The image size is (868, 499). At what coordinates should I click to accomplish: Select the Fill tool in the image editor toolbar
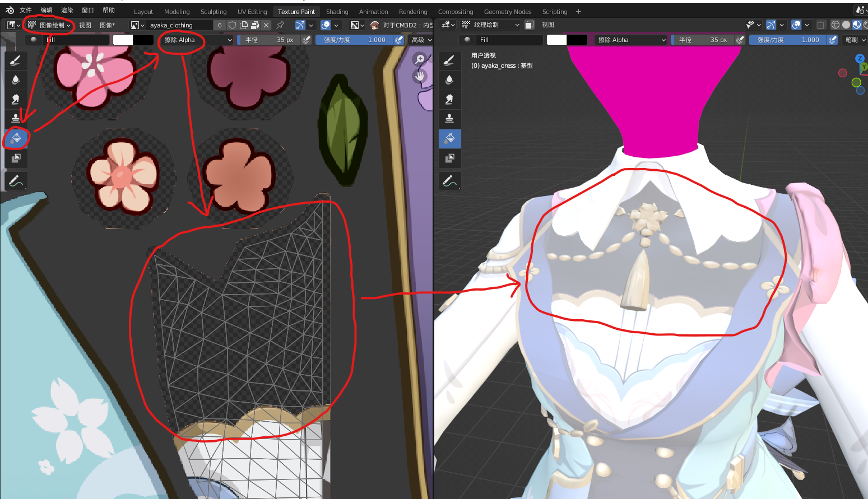click(x=16, y=138)
